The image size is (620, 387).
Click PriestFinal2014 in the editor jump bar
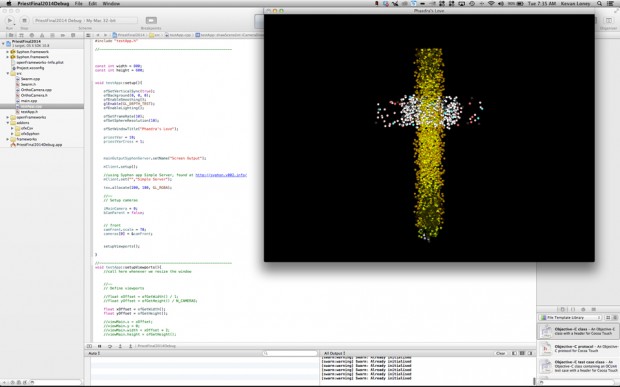point(129,35)
